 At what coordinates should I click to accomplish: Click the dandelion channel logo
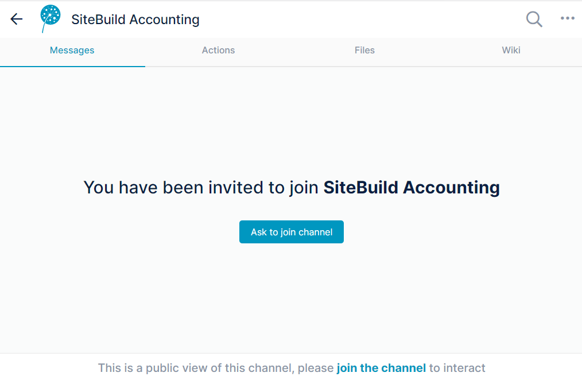pyautogui.click(x=50, y=18)
